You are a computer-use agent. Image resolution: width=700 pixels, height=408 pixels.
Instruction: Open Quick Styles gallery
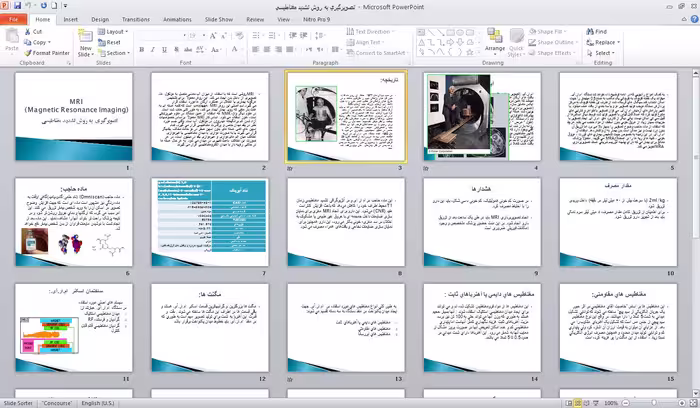(x=516, y=42)
